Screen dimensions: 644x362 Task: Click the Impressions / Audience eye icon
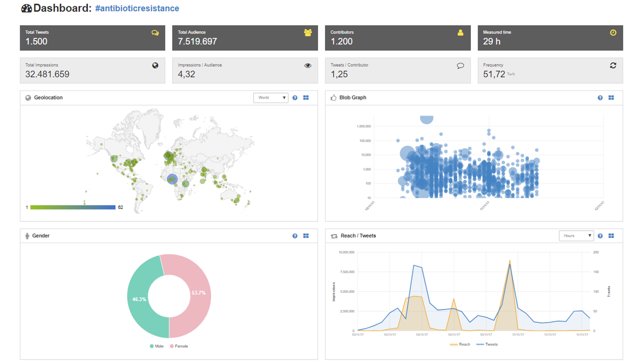(308, 65)
